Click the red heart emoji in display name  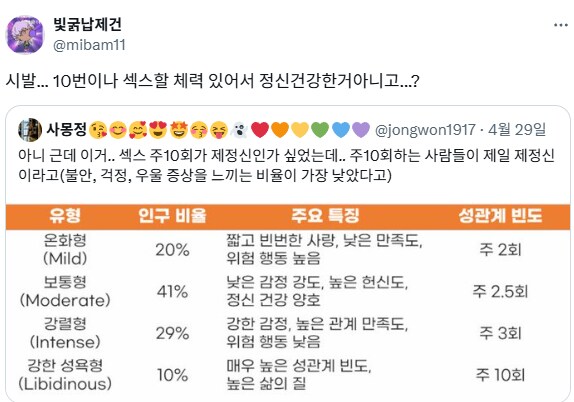260,130
